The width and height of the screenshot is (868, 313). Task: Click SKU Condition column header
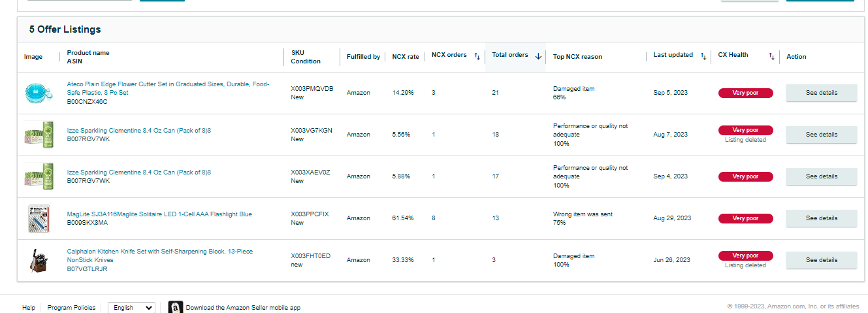pos(306,57)
